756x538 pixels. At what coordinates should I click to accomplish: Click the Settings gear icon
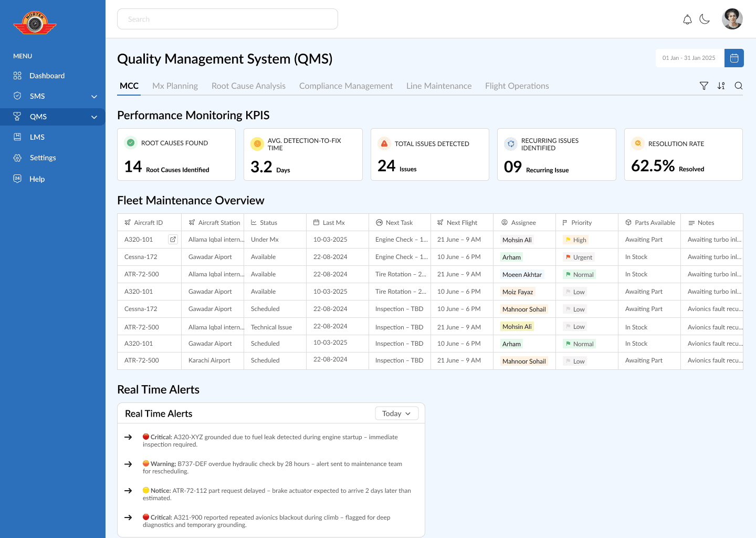pos(17,158)
